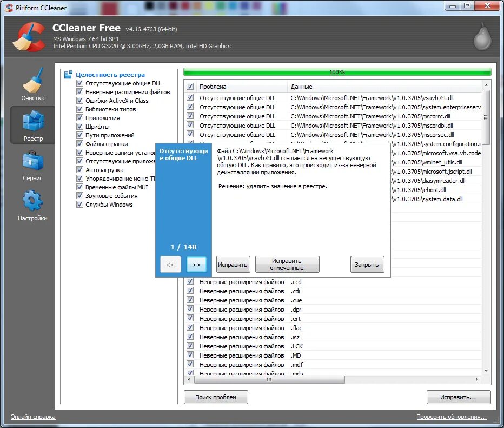The height and width of the screenshot is (428, 504).
Task: Click the CCleaner logo in header
Action: [29, 37]
